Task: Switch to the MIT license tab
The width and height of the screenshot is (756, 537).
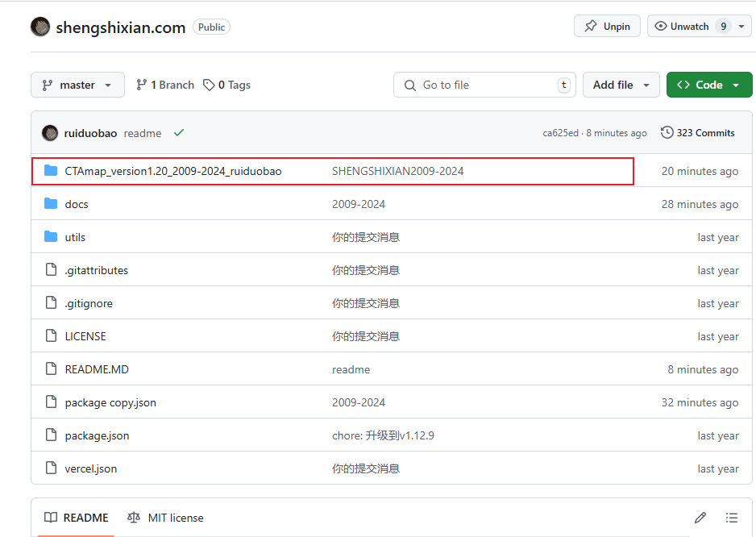Action: [x=165, y=518]
